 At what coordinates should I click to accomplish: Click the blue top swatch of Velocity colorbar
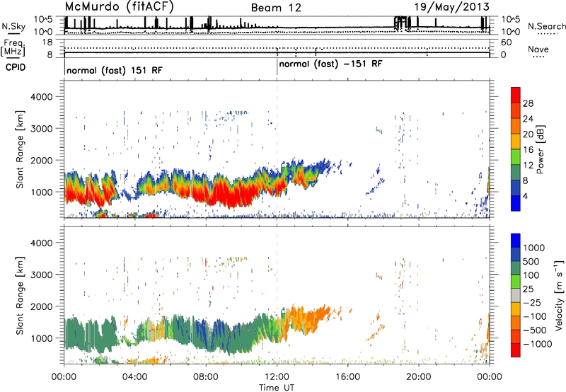[x=516, y=241]
